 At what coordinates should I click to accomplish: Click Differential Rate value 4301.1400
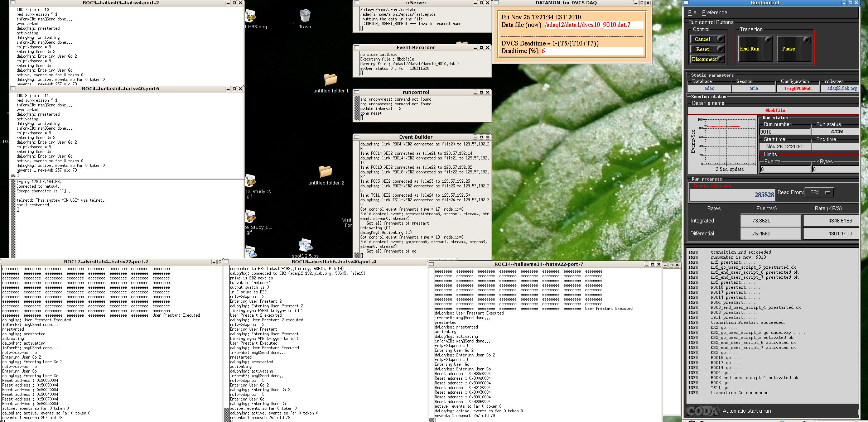click(x=831, y=234)
